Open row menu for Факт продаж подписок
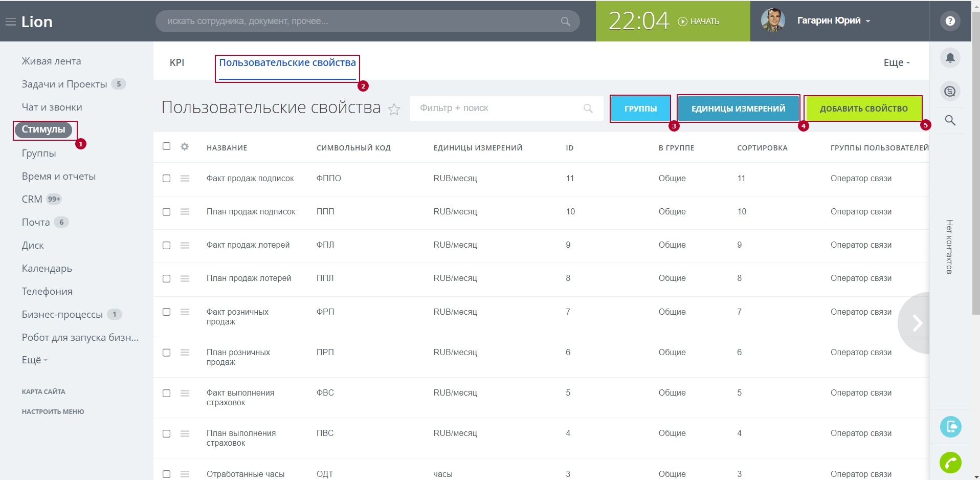Image resolution: width=980 pixels, height=480 pixels. (x=185, y=179)
